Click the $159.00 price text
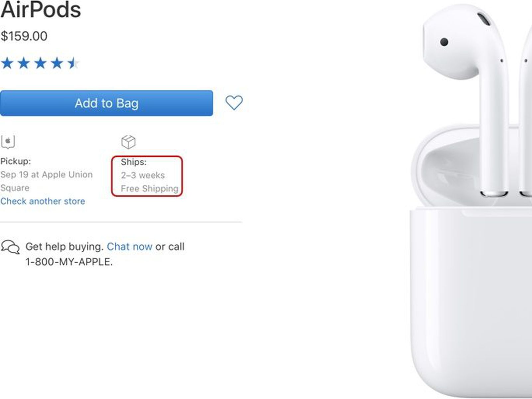This screenshot has height=399, width=532. point(24,36)
